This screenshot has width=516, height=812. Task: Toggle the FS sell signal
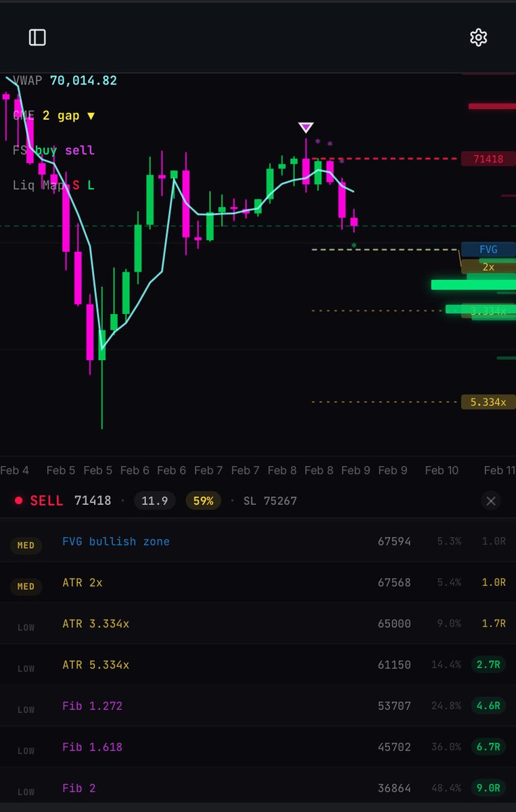click(80, 150)
